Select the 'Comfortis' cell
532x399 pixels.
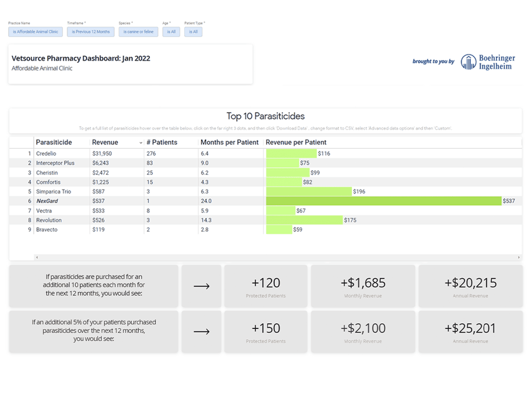(48, 182)
